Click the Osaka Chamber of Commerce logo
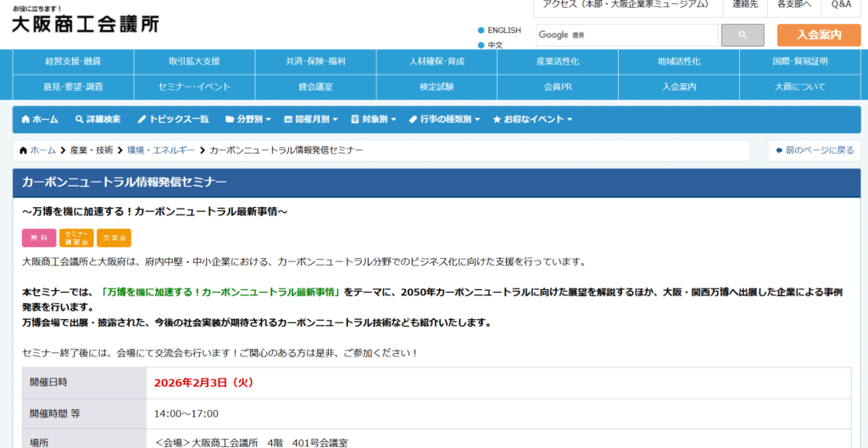Viewport: 868px width, 448px height. [x=85, y=22]
